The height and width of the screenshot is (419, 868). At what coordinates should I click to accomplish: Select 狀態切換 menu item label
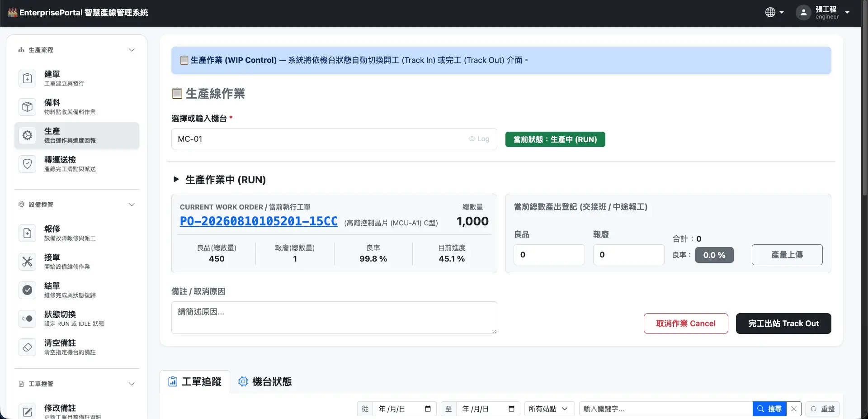pyautogui.click(x=60, y=314)
